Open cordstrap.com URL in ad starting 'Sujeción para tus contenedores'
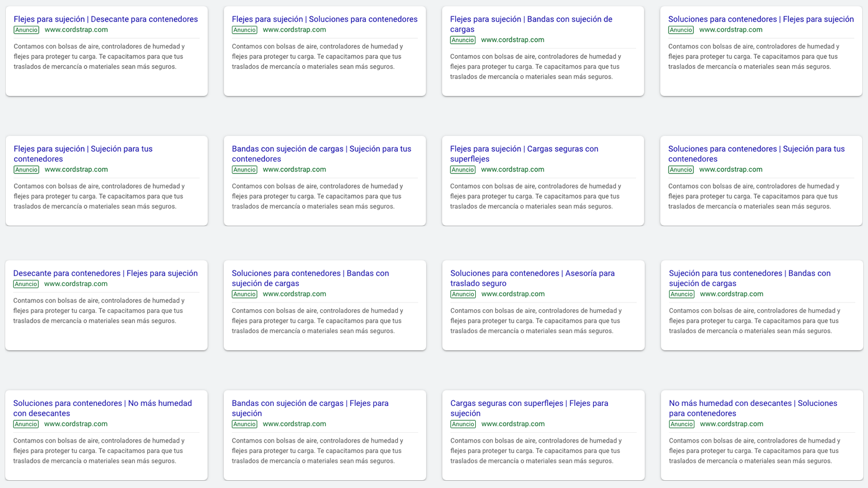 coord(732,294)
